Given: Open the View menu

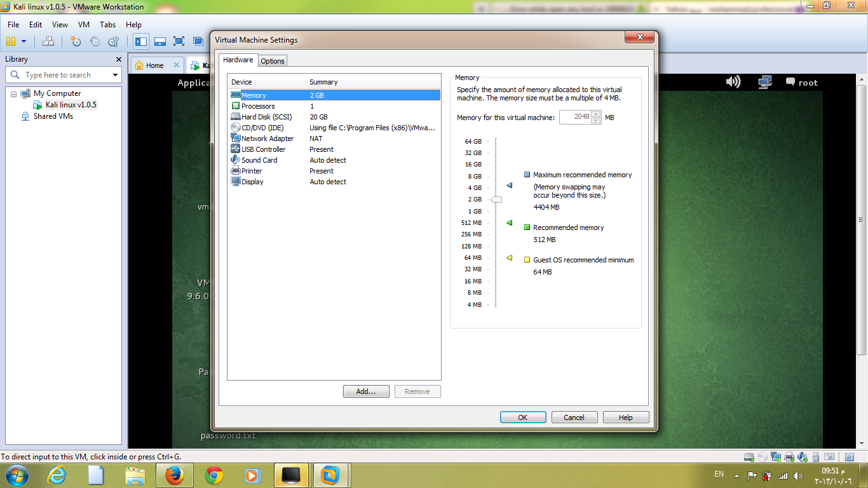Looking at the screenshot, I should 60,25.
